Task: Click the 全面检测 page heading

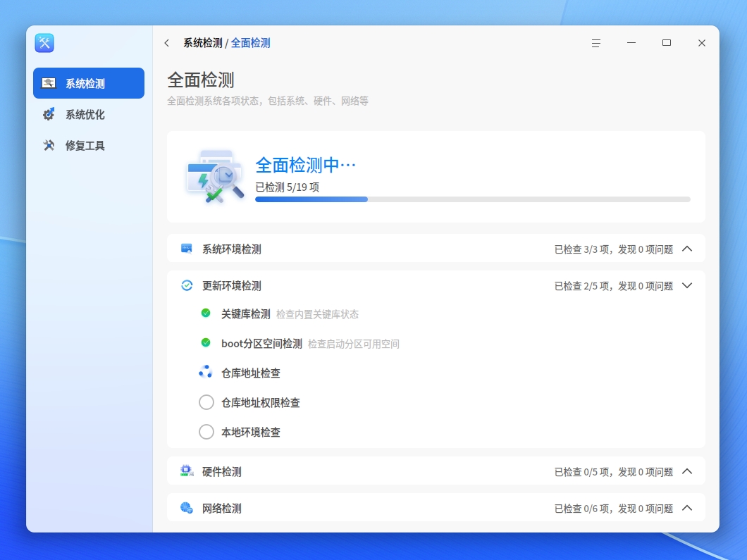Action: 201,80
